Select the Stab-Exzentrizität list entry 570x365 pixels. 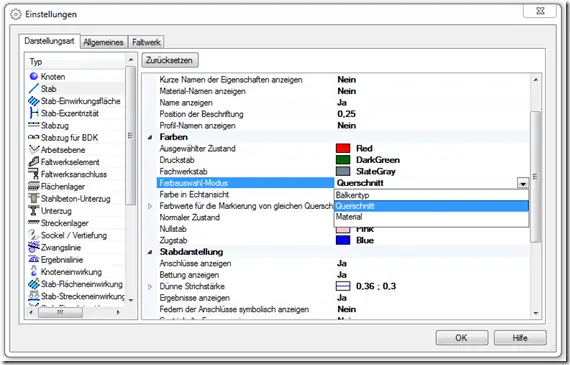[x=70, y=113]
